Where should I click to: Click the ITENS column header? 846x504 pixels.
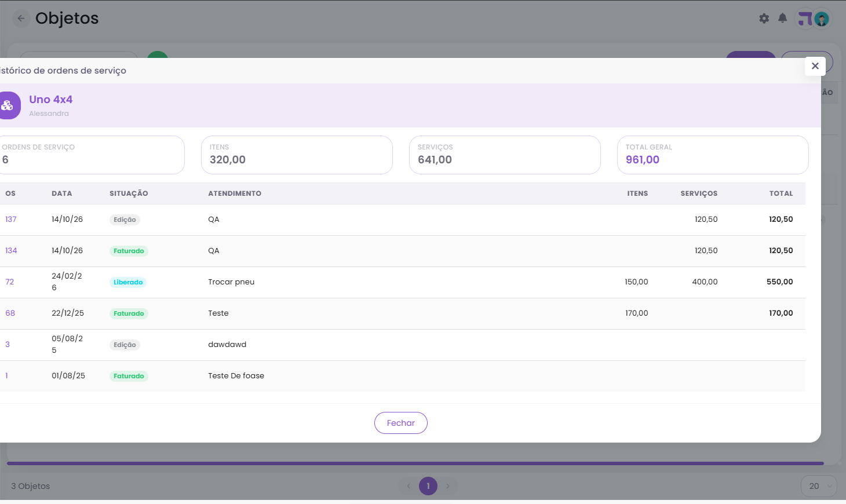click(637, 193)
